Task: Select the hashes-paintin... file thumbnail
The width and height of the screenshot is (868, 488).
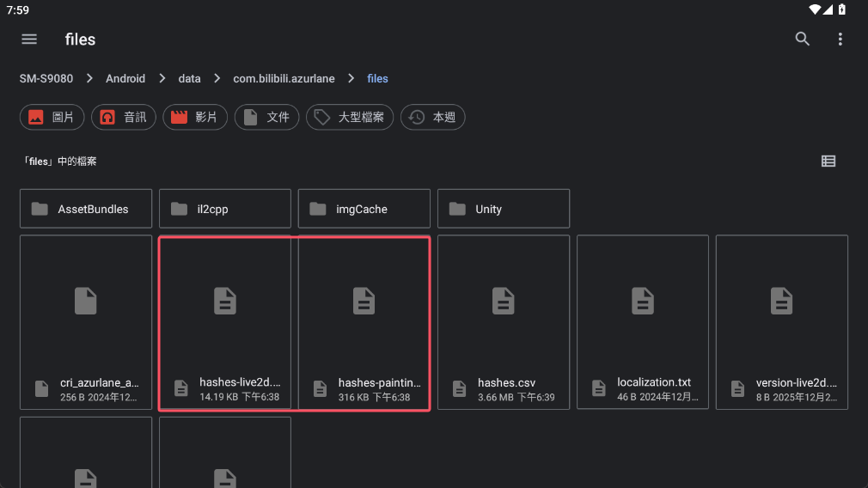Action: [x=364, y=302]
